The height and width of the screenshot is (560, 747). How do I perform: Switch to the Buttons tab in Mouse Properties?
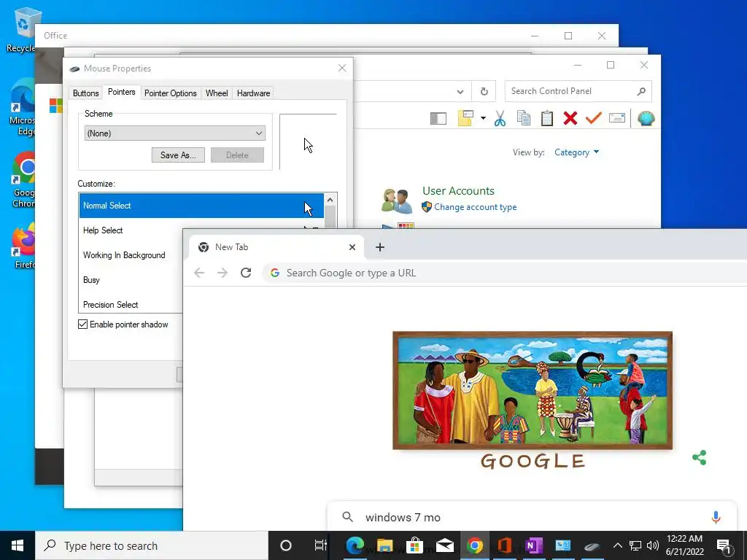86,93
